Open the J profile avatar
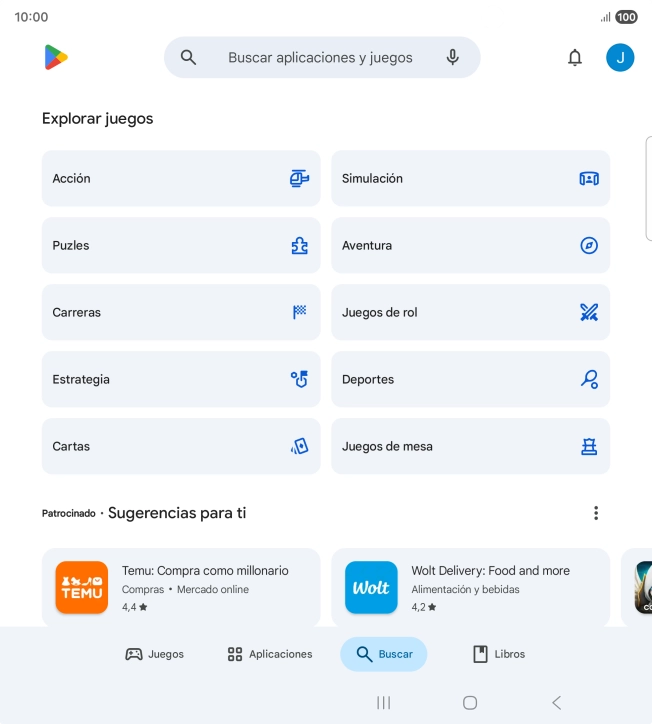Viewport: 652px width, 724px height. click(x=620, y=58)
